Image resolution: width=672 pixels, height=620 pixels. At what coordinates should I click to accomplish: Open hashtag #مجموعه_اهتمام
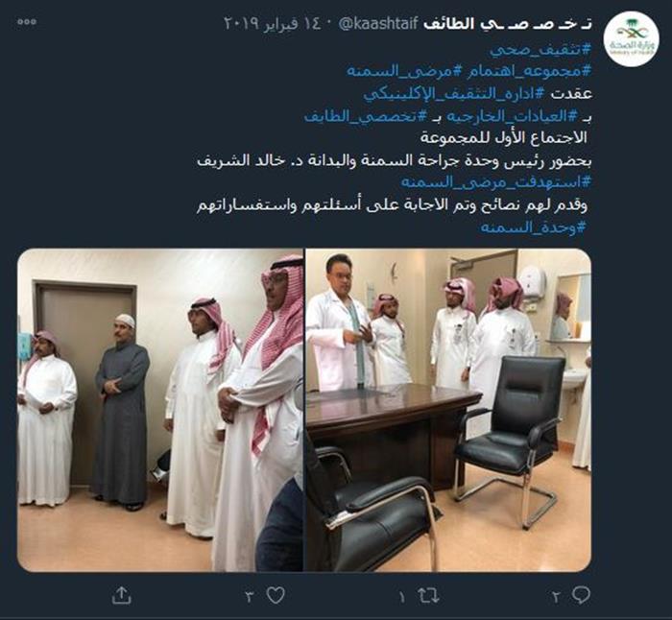pos(522,71)
